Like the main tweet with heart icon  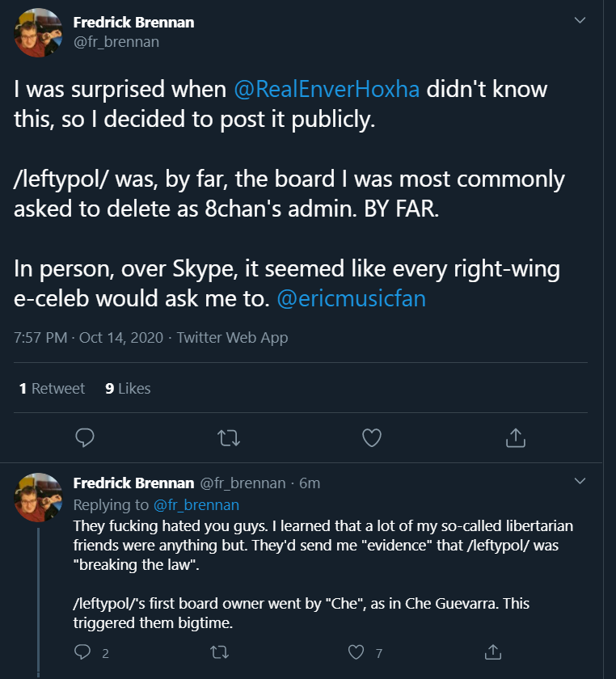tap(371, 438)
